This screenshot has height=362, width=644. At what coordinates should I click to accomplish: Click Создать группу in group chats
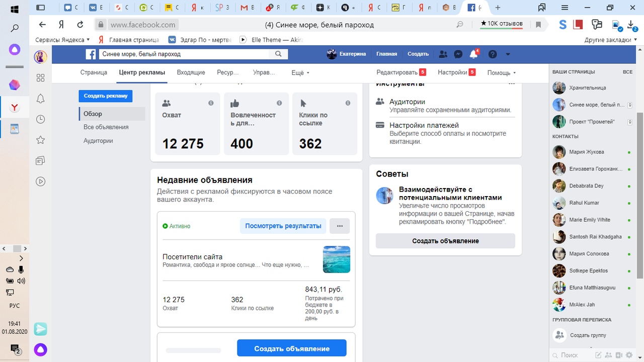(588, 335)
